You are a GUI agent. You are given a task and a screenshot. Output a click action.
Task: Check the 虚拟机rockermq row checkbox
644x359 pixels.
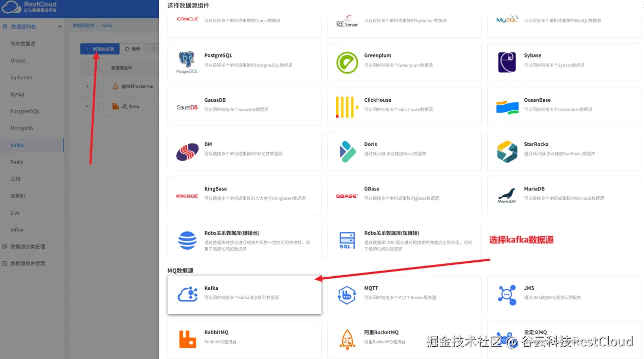pyautogui.click(x=101, y=86)
